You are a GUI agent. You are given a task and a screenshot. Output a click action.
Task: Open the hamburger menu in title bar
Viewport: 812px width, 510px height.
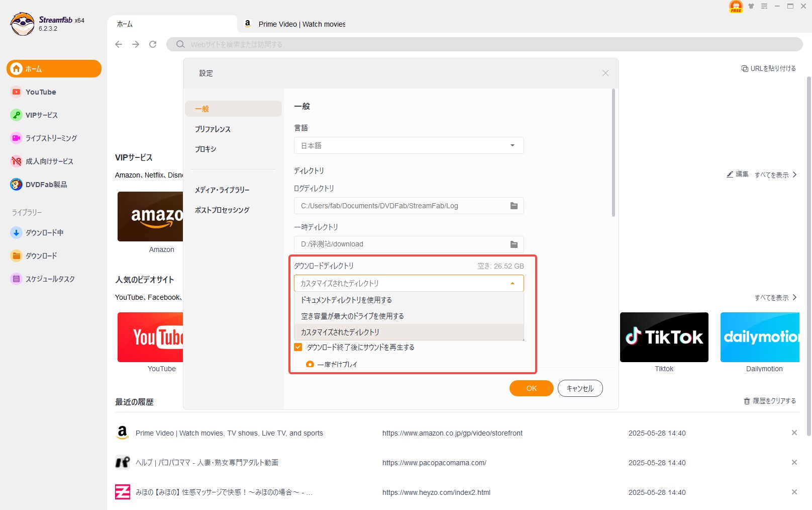click(764, 6)
